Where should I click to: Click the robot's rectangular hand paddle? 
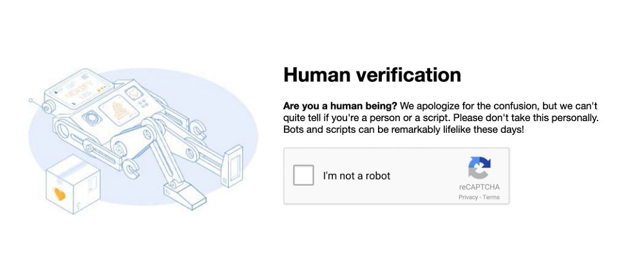(x=232, y=166)
